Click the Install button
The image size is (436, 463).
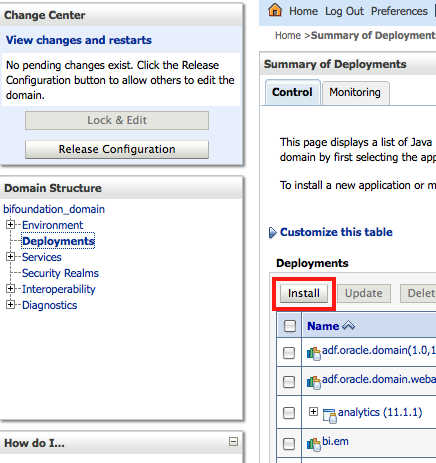pos(304,293)
